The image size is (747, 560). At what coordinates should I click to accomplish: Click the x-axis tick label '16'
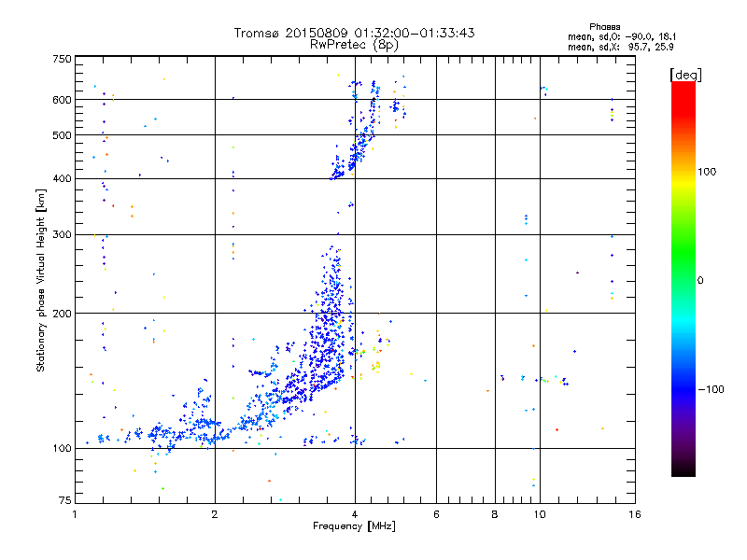(x=635, y=514)
